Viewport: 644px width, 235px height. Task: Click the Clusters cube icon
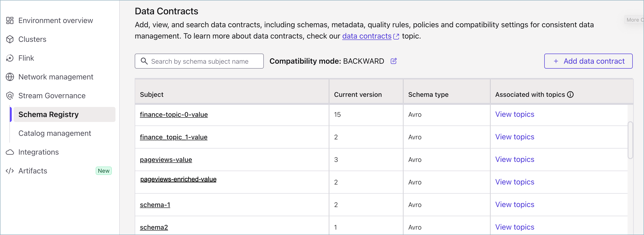[10, 39]
